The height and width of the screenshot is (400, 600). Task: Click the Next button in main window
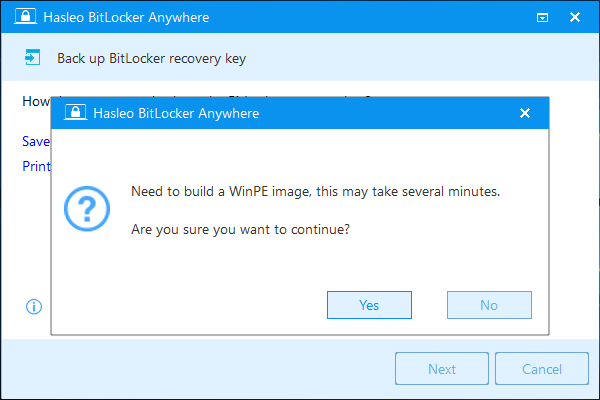(442, 369)
